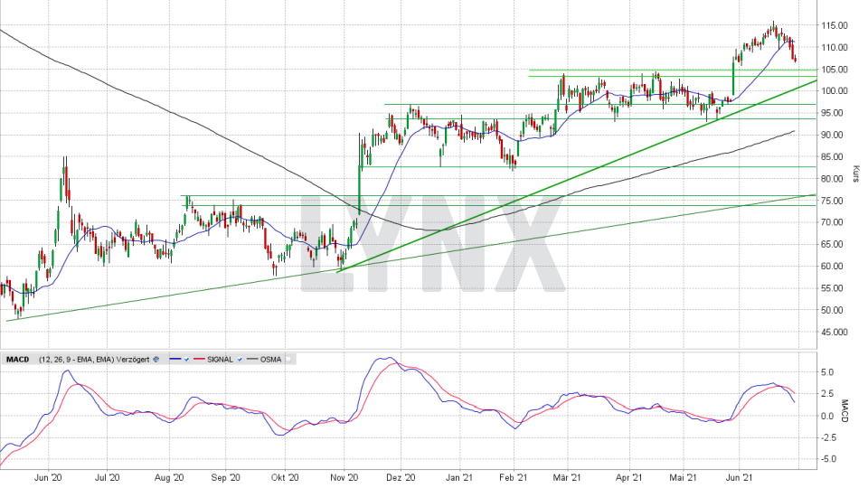Screen dimensions: 868x488
Task: Click the MACD indicator title
Action: (x=18, y=360)
